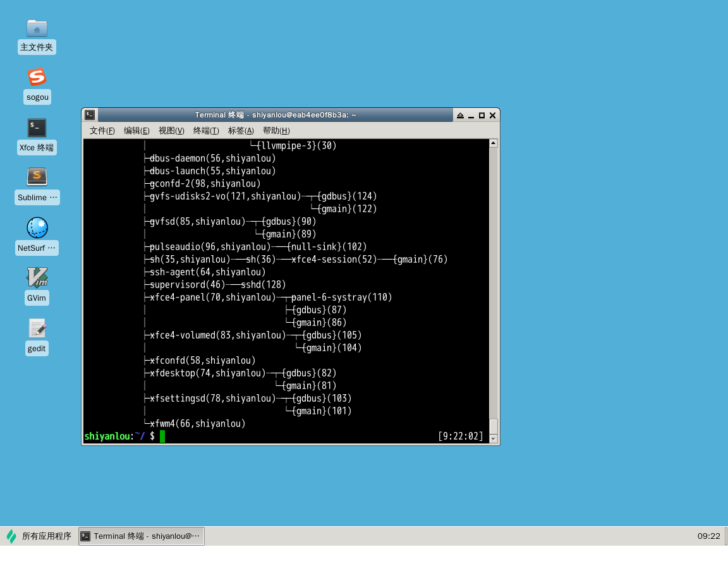Click the terminal icon in the title bar
The width and height of the screenshot is (728, 566).
coord(89,114)
